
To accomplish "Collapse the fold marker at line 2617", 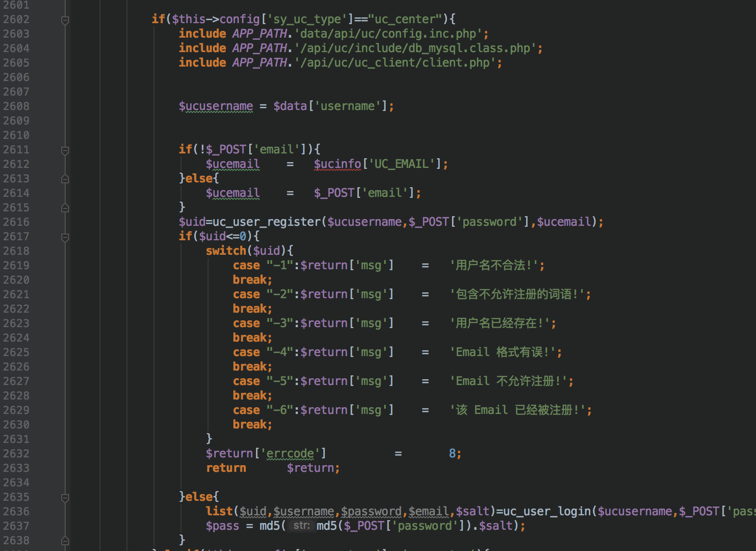I will click(x=65, y=237).
